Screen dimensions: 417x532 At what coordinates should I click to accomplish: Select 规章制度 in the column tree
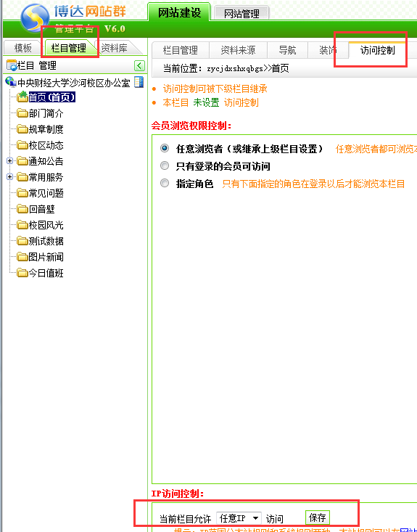(46, 129)
